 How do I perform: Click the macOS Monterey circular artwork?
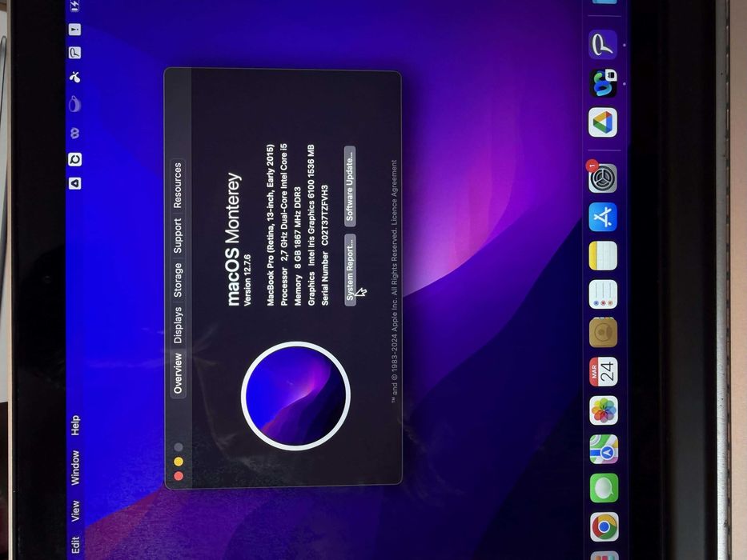pyautogui.click(x=296, y=396)
